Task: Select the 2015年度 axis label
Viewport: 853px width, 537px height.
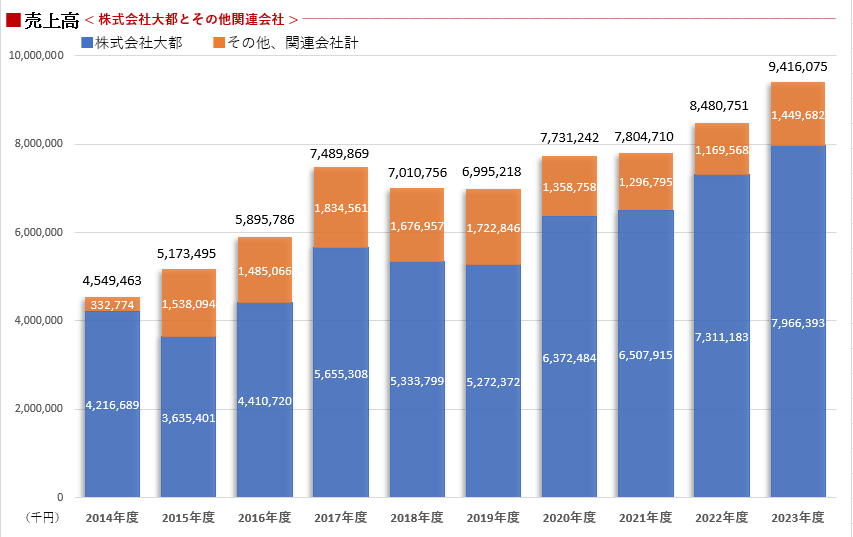Action: [188, 517]
